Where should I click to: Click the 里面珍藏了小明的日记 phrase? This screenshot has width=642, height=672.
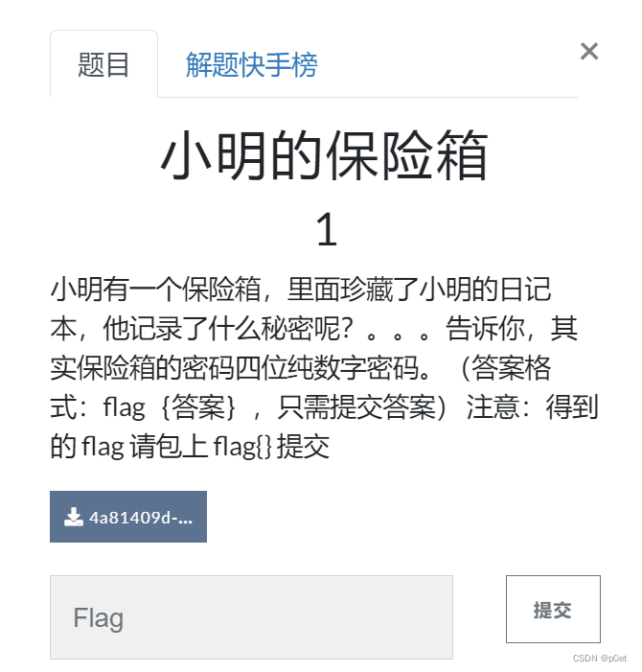coord(419,290)
